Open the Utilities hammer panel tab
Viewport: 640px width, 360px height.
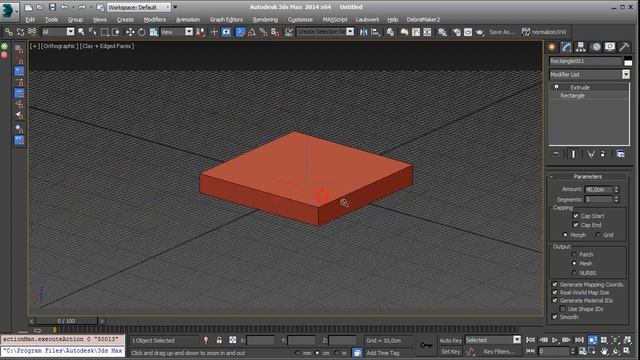[x=624, y=47]
